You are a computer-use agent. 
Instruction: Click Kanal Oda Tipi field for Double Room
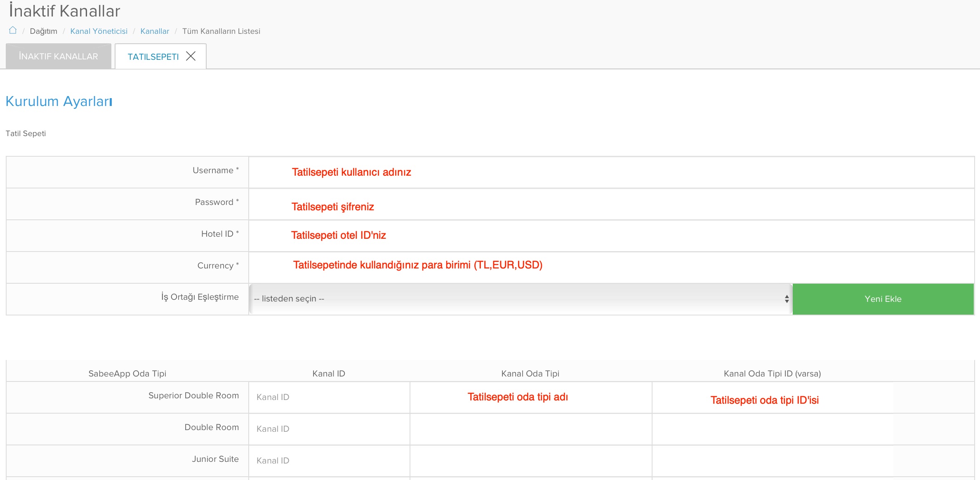531,429
